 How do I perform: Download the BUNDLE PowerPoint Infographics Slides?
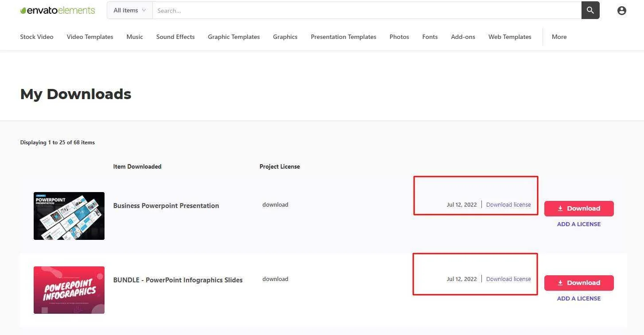pos(579,283)
